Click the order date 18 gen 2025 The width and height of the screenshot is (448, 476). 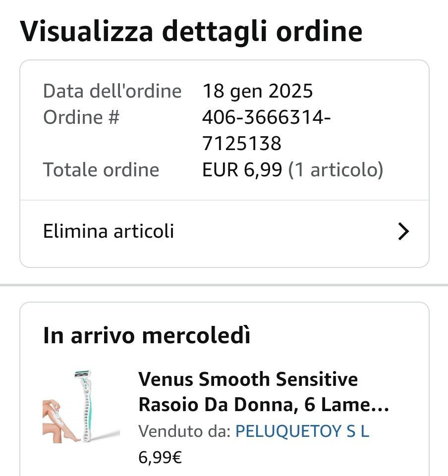click(x=258, y=91)
